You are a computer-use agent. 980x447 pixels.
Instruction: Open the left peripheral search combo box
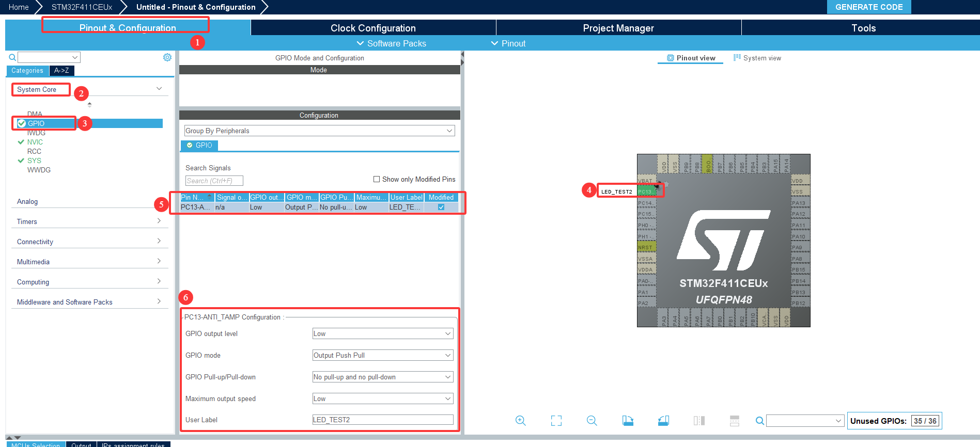pyautogui.click(x=49, y=57)
